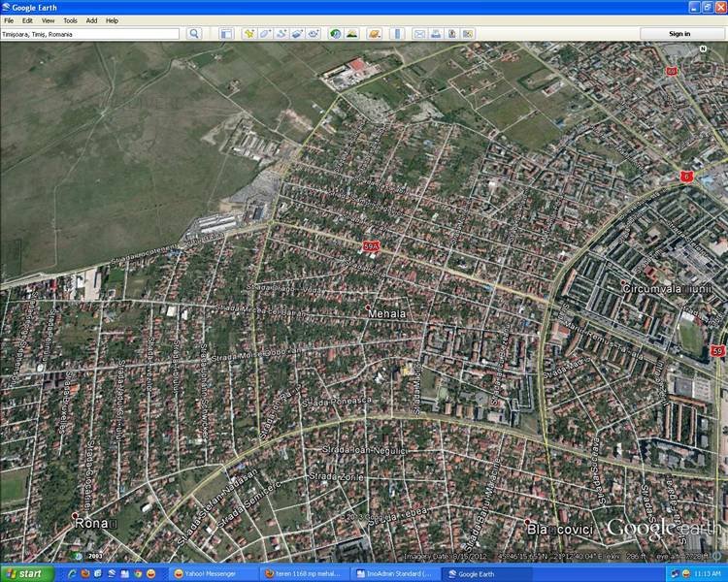The height and width of the screenshot is (582, 728).
Task: Select the Add Path tool
Action: coord(281,33)
